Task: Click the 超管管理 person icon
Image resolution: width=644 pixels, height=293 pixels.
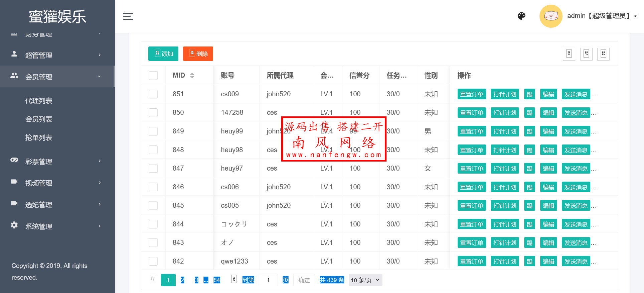Action: [14, 54]
